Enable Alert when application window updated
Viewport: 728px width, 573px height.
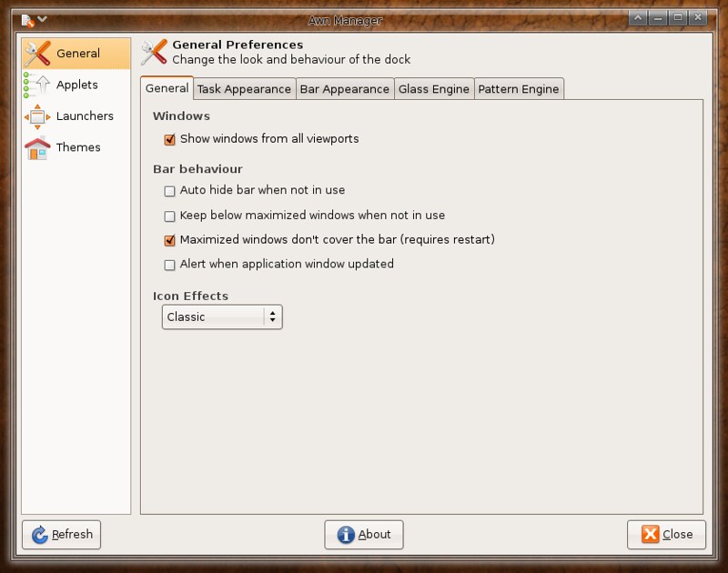[169, 265]
